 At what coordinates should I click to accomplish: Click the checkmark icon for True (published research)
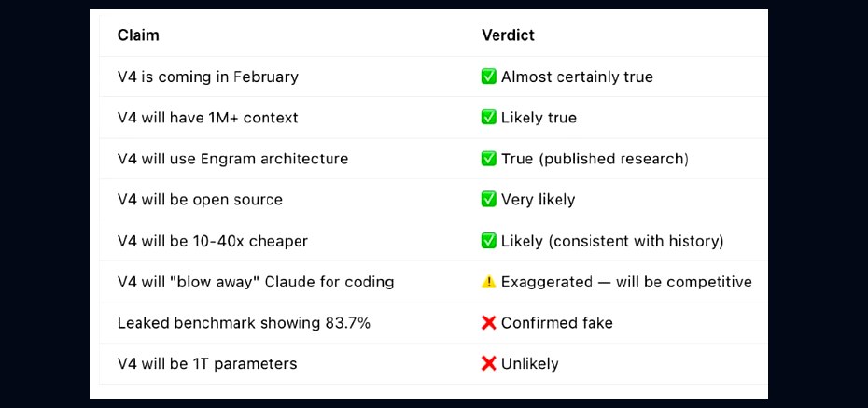tap(488, 159)
